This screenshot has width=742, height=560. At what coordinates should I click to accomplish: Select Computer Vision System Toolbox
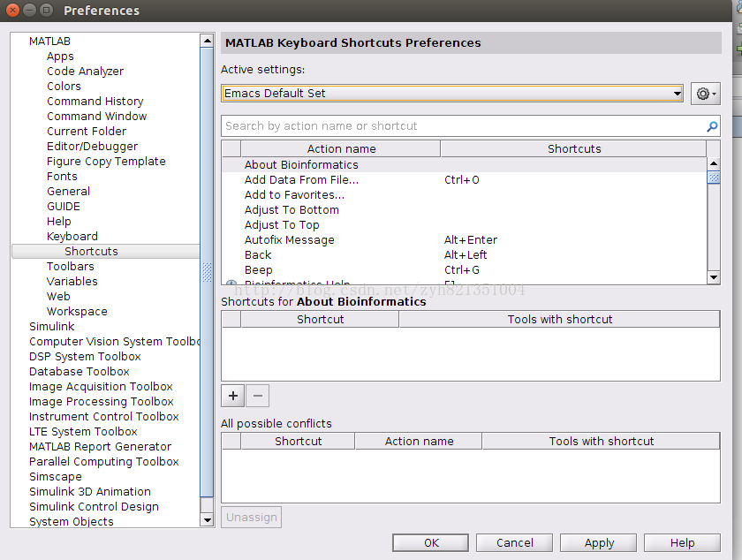[x=115, y=341]
